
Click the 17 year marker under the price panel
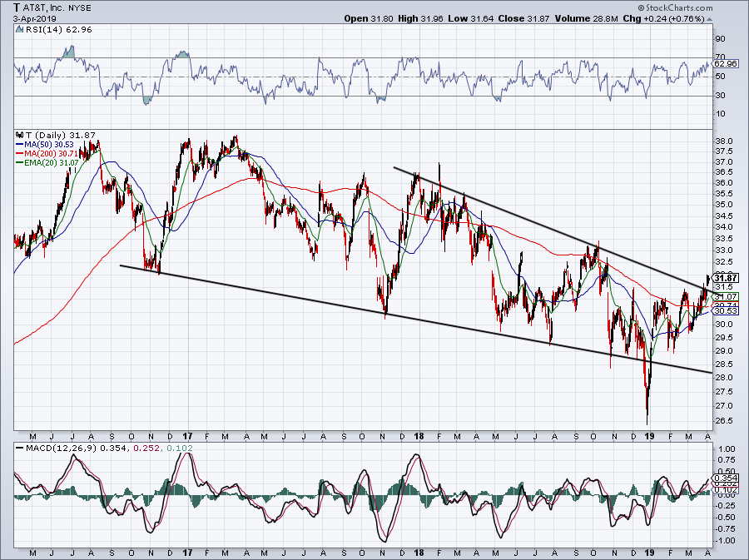tap(188, 436)
